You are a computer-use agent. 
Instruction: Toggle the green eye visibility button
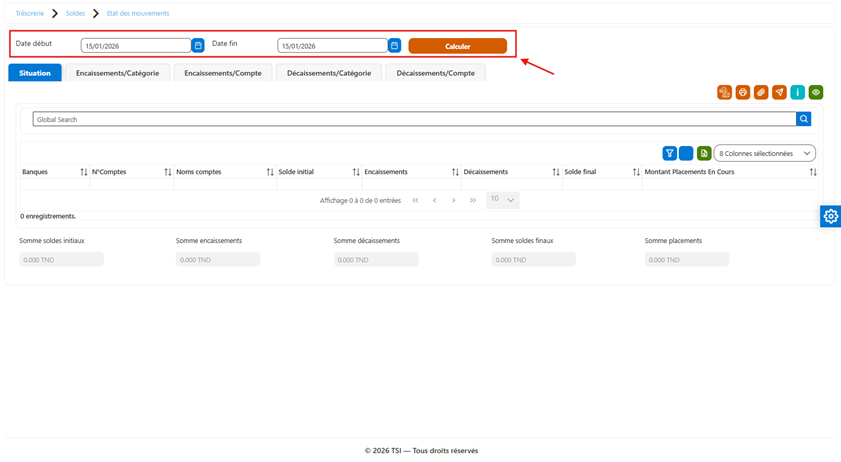coord(816,92)
